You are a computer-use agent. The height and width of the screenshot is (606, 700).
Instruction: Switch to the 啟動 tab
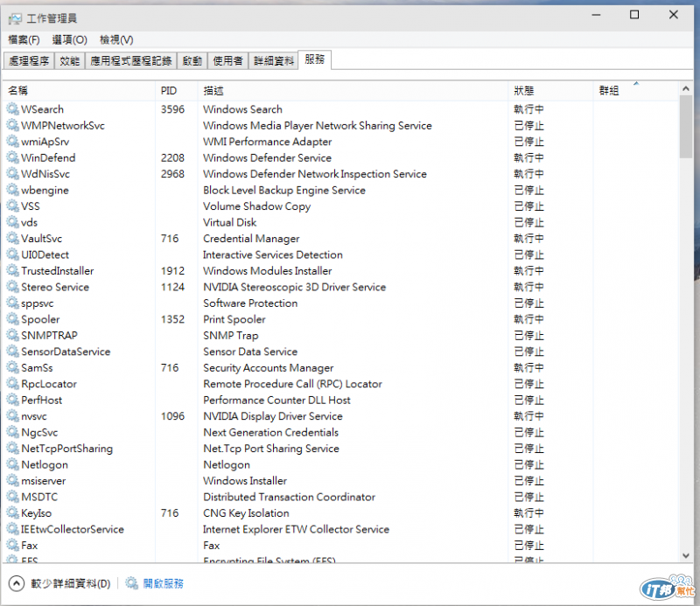(x=192, y=60)
